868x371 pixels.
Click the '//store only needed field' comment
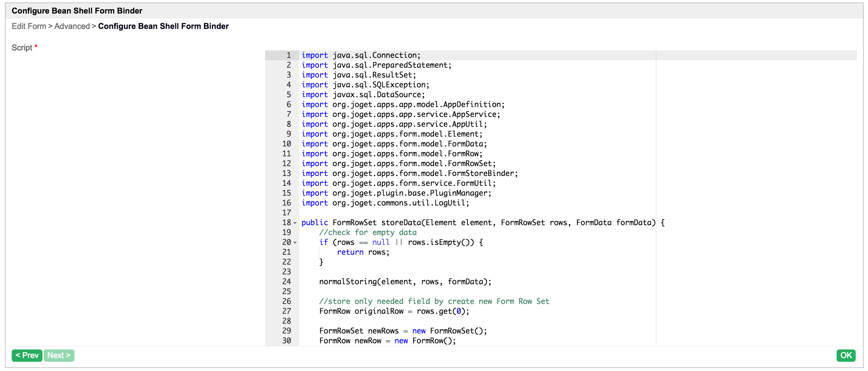(x=434, y=301)
